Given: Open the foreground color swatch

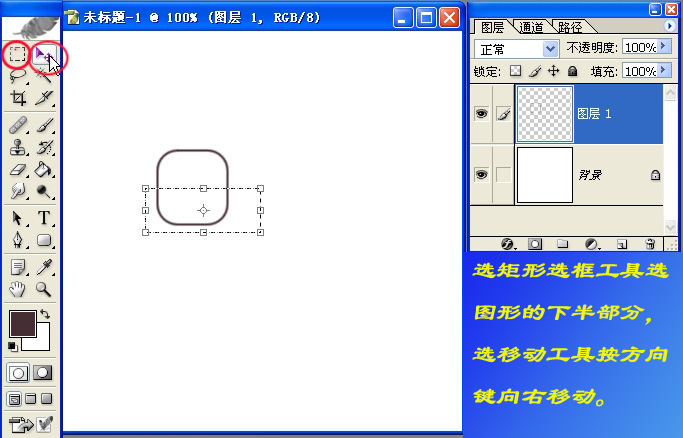Looking at the screenshot, I should point(23,324).
